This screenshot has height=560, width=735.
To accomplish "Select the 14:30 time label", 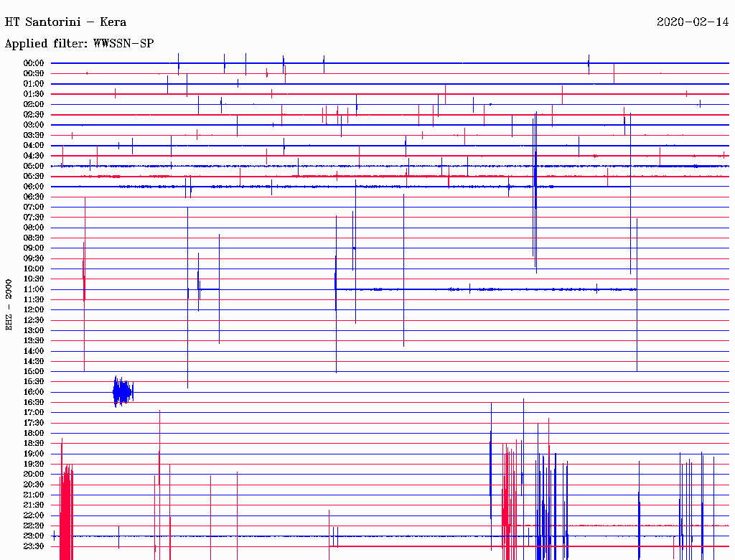I will pyautogui.click(x=34, y=361).
